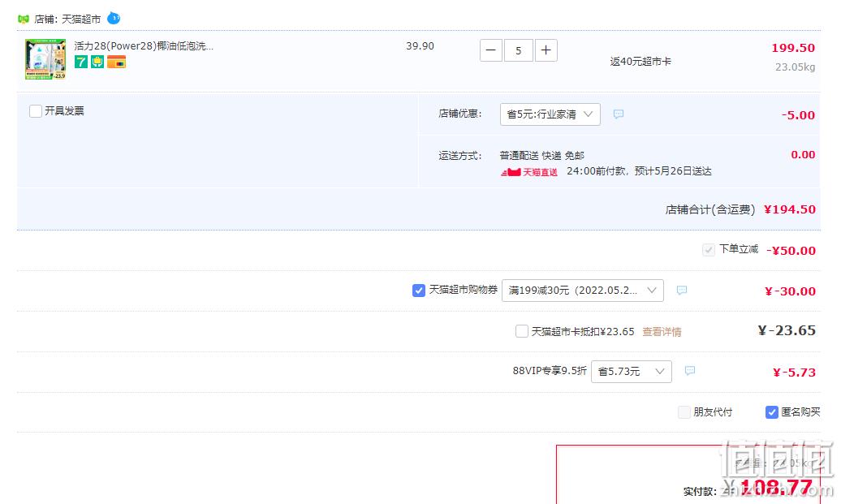
Task: Click the store total ¥194.50
Action: [790, 209]
